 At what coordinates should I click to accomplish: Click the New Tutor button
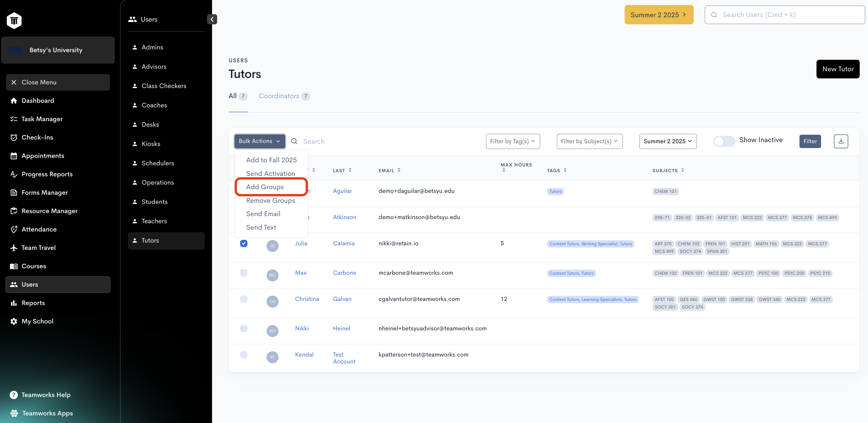(x=838, y=69)
